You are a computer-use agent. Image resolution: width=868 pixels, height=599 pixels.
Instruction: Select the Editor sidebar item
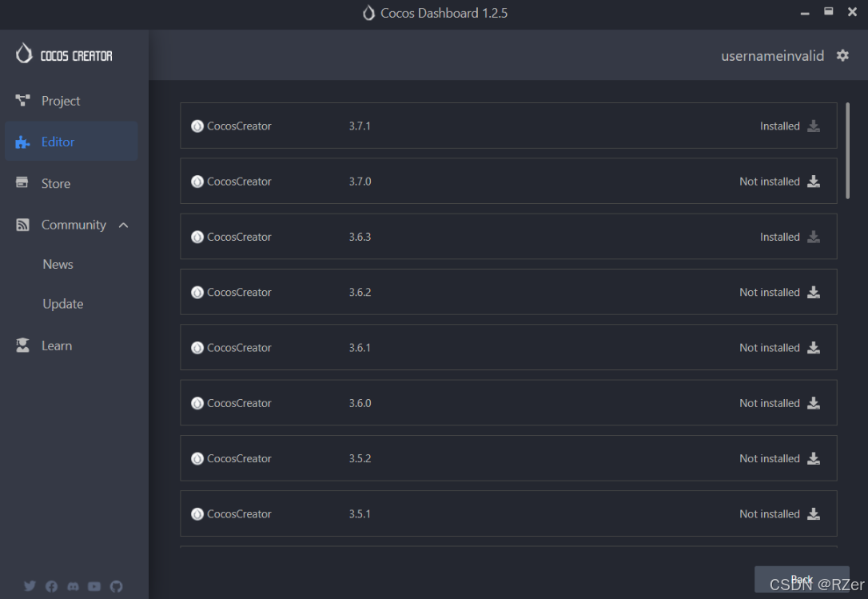tap(71, 142)
